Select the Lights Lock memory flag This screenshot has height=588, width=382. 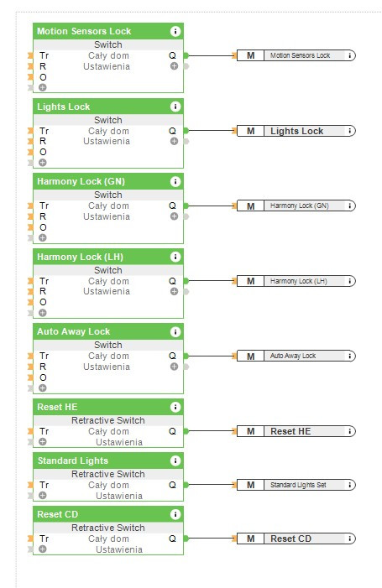coord(296,131)
